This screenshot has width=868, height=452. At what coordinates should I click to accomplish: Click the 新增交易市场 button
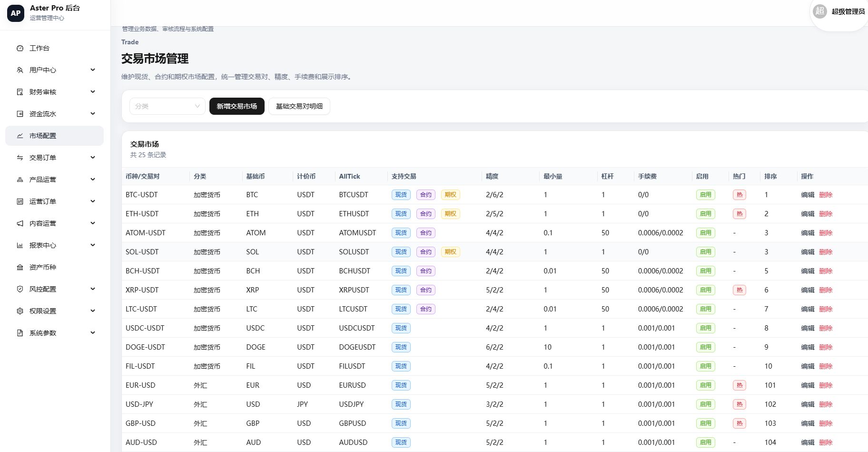pyautogui.click(x=237, y=106)
